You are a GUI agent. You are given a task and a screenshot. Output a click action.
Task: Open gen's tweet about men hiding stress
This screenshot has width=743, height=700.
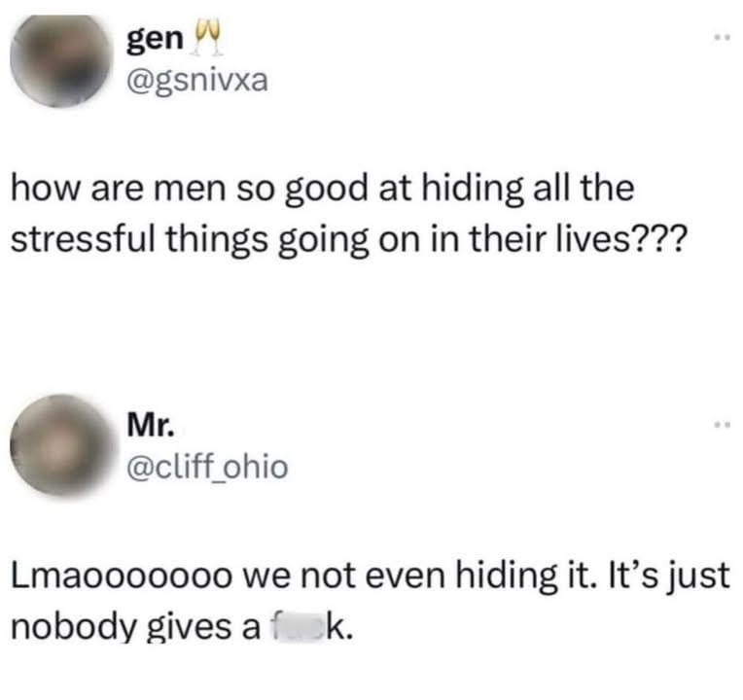pyautogui.click(x=348, y=214)
